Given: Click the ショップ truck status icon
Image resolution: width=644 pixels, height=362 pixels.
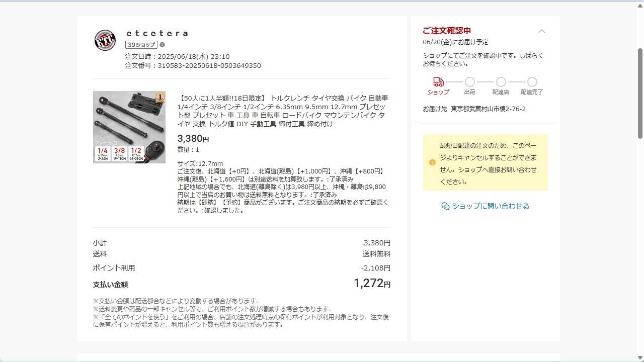Looking at the screenshot, I should click(438, 82).
